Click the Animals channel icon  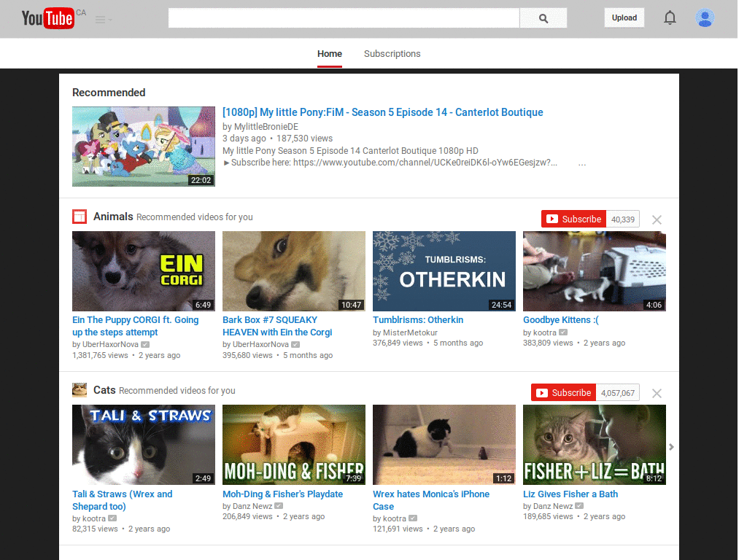pos(80,217)
